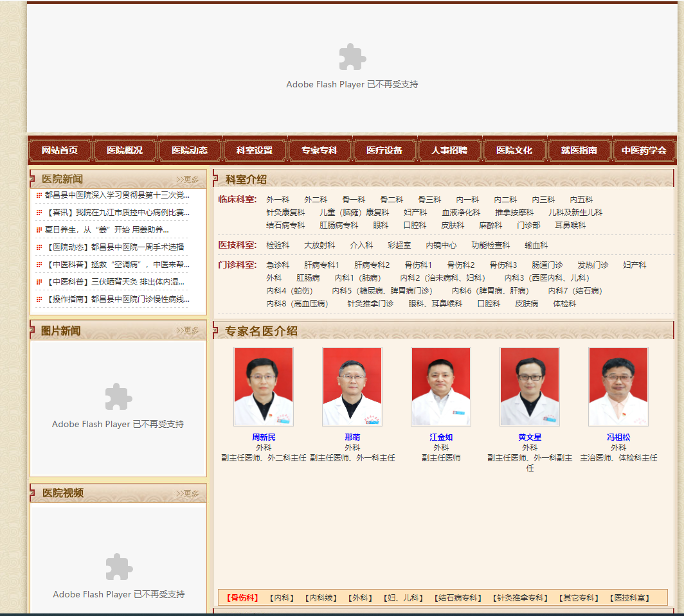Open 周新民 expert profile name link

264,437
